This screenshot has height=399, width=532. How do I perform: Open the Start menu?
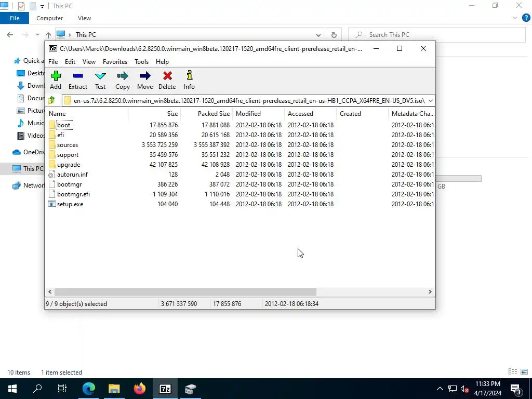12,389
